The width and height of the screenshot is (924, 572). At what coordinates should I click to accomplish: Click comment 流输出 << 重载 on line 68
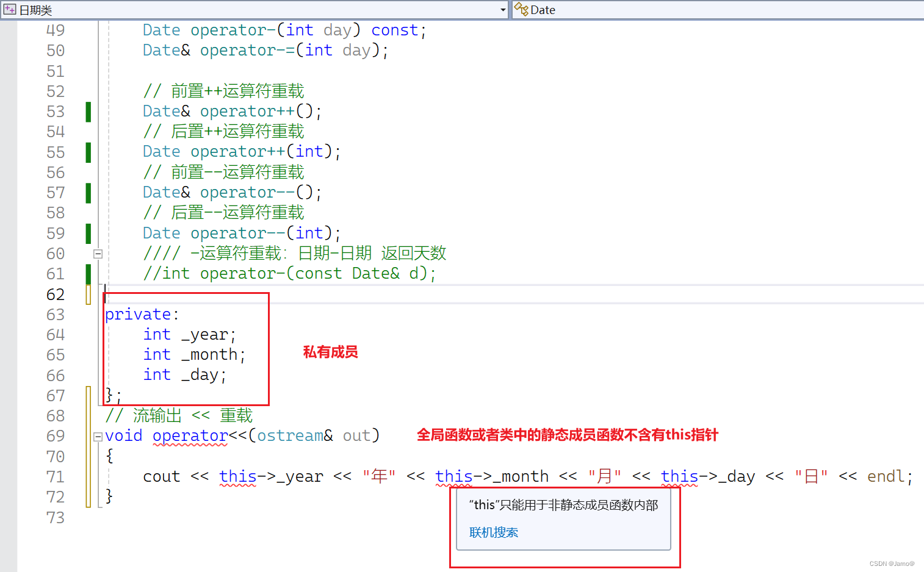coord(179,416)
